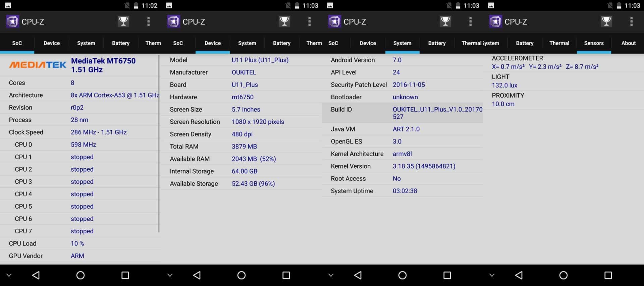
Task: Tap the Root Access row showing No
Action: point(402,179)
